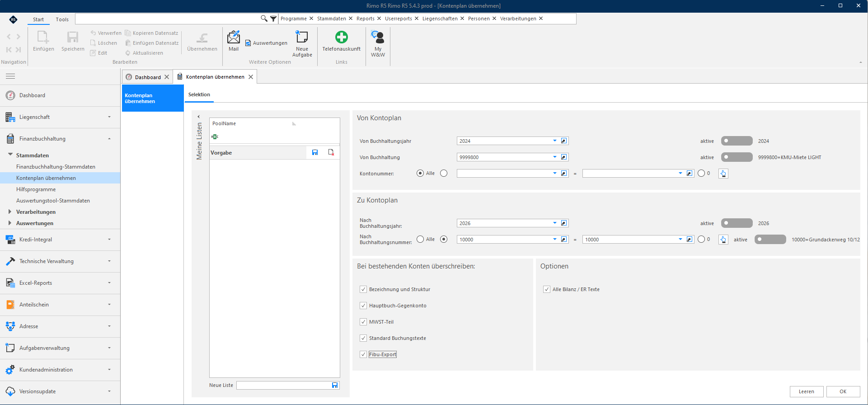This screenshot has width=868, height=405.
Task: Click the Leeren button
Action: pos(807,391)
